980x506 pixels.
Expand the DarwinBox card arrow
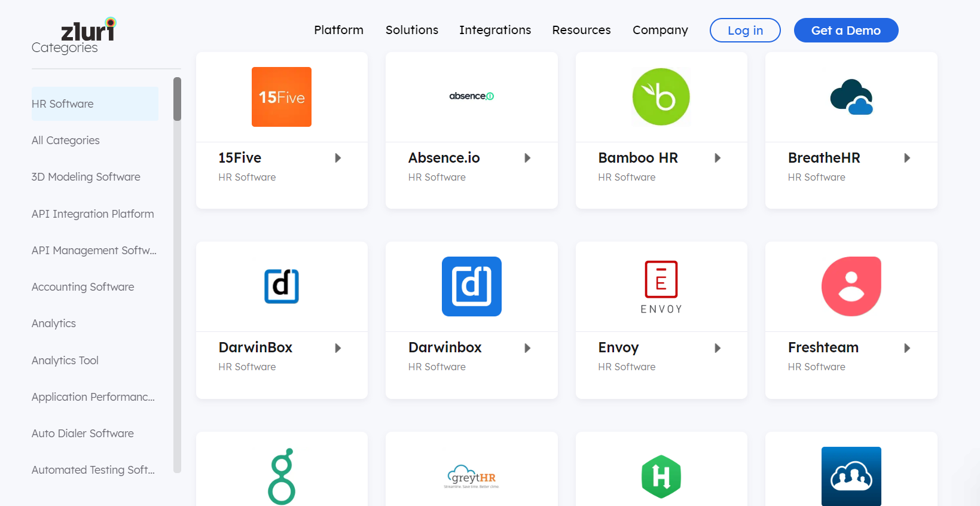(x=338, y=348)
